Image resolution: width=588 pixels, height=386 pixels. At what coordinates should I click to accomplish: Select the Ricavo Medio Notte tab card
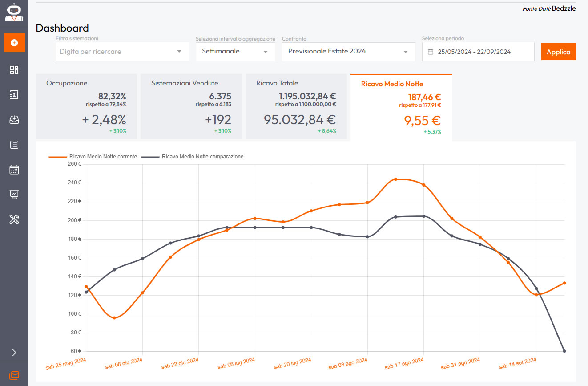401,107
